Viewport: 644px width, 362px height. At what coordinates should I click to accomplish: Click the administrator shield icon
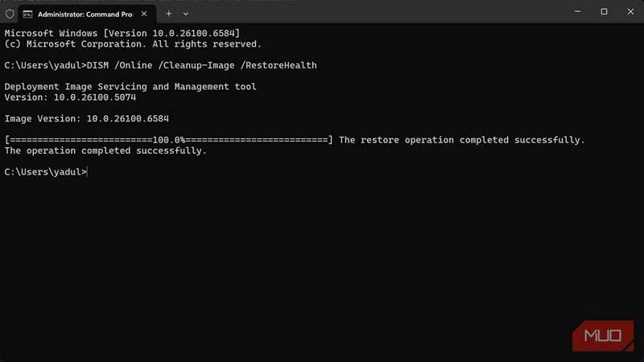pyautogui.click(x=10, y=14)
